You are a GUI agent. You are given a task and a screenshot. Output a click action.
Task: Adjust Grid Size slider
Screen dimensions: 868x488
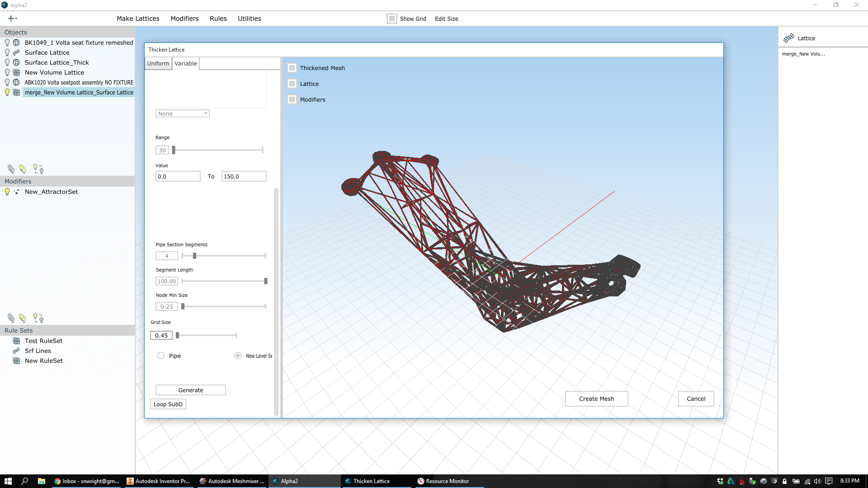tap(178, 335)
